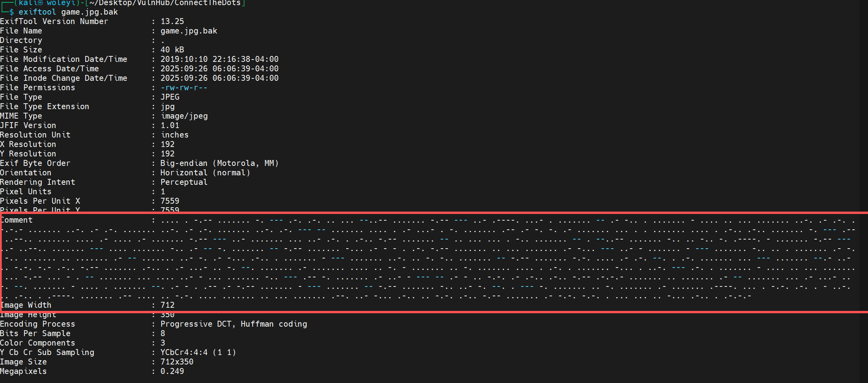Select the File Name value game.jpg.bak
Viewport: 868px width, 383px height.
point(189,31)
